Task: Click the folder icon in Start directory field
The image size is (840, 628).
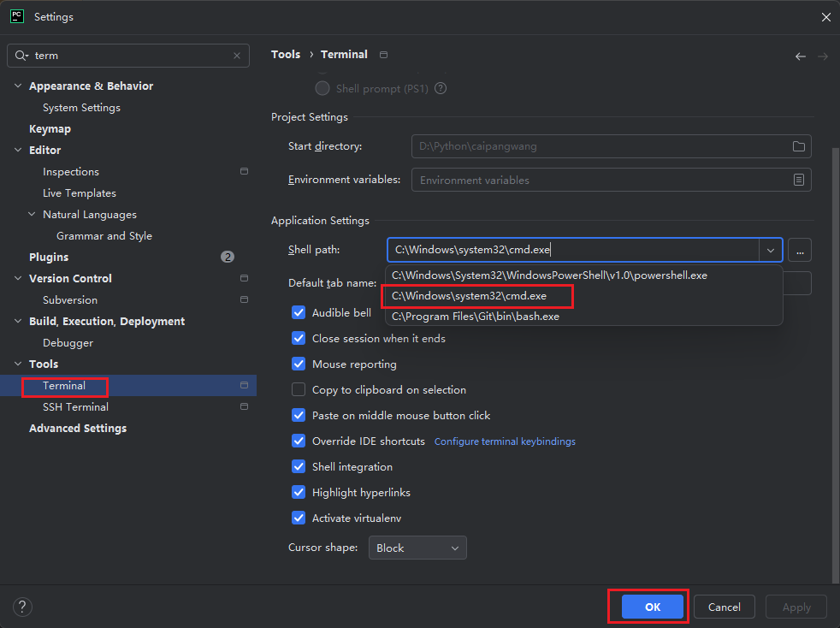Action: coord(798,146)
